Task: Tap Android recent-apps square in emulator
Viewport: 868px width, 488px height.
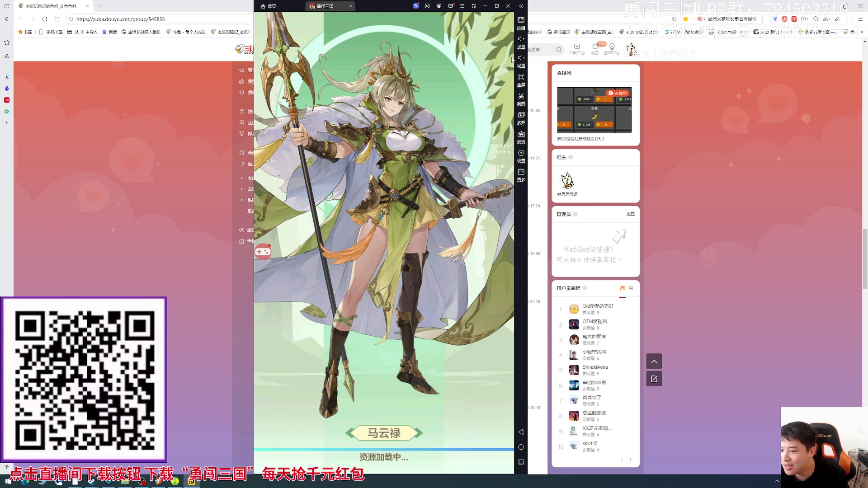Action: pos(521,462)
